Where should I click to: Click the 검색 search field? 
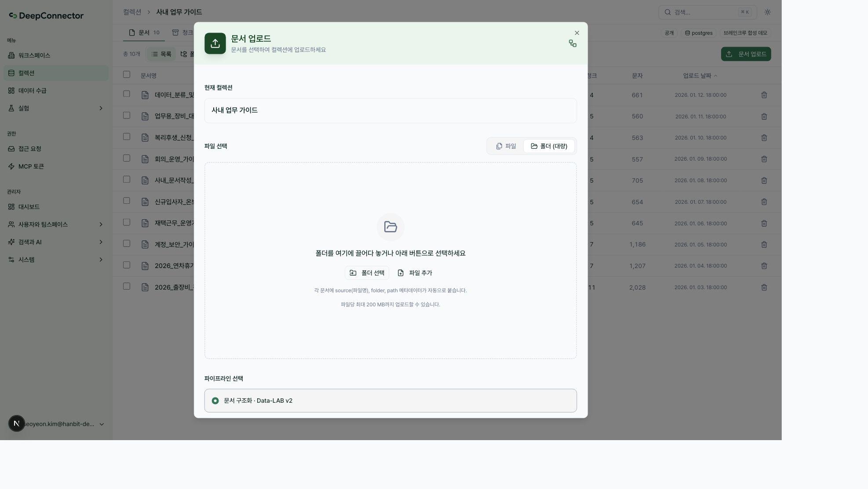coord(708,12)
